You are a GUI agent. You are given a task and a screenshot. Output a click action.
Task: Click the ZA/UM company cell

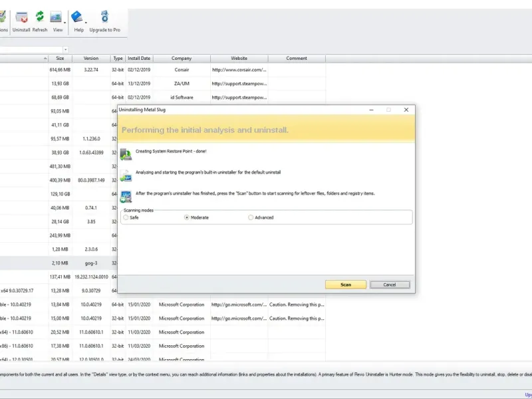pos(182,84)
